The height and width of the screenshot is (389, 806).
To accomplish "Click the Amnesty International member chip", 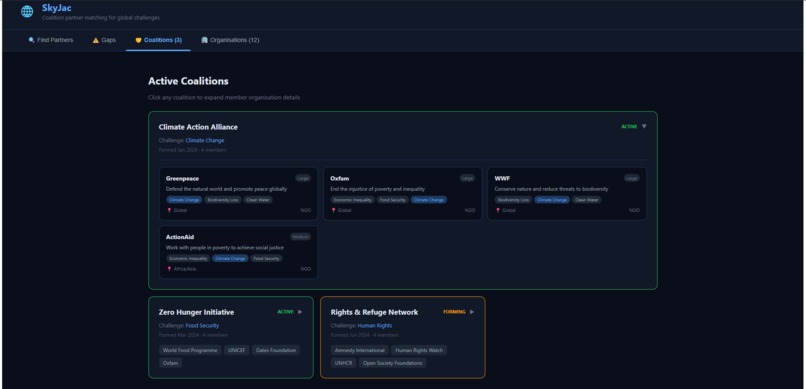I will (360, 350).
